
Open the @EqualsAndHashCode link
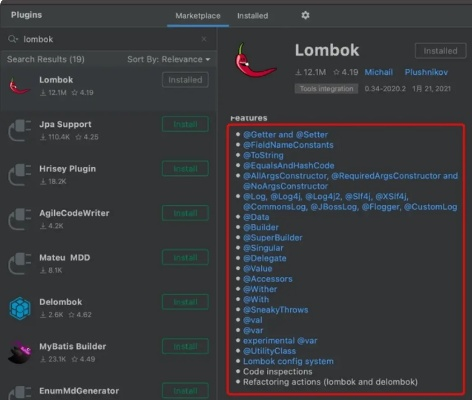click(288, 166)
